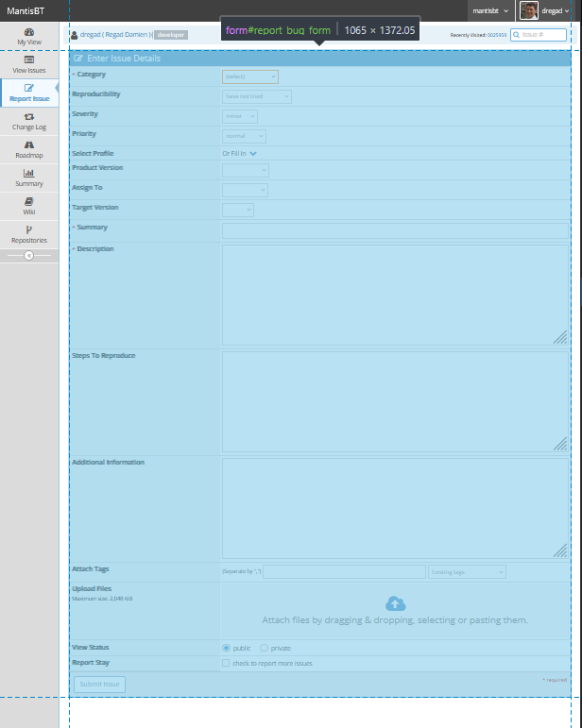Click the Summary text input field

(x=395, y=230)
